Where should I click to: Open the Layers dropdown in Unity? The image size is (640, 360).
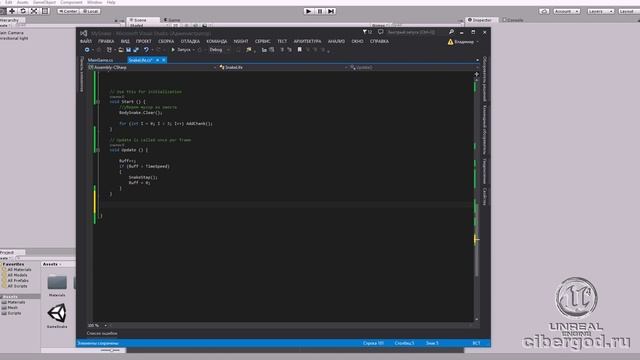click(600, 11)
